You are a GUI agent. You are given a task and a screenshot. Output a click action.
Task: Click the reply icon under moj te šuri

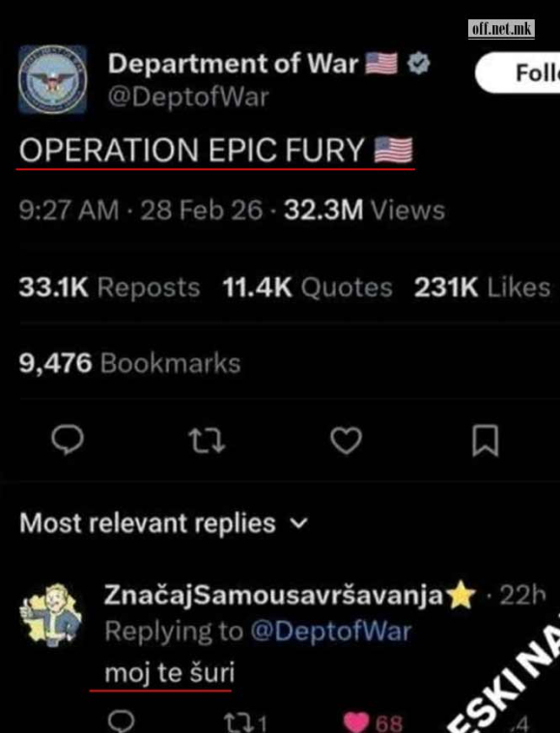click(x=121, y=721)
